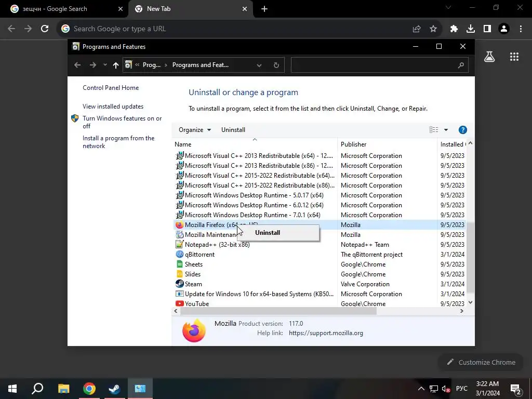Viewport: 532px width, 399px height.
Task: Open File Explorer from the taskbar
Action: click(x=63, y=389)
